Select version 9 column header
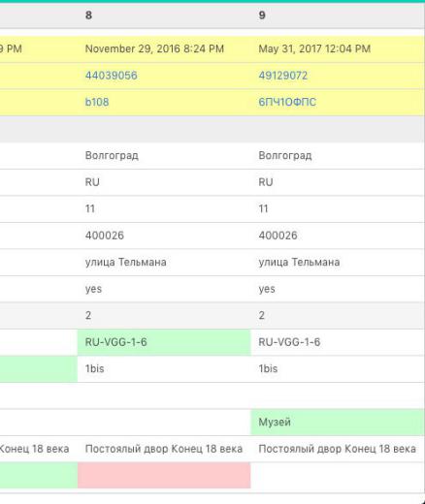The width and height of the screenshot is (425, 504). click(x=262, y=16)
